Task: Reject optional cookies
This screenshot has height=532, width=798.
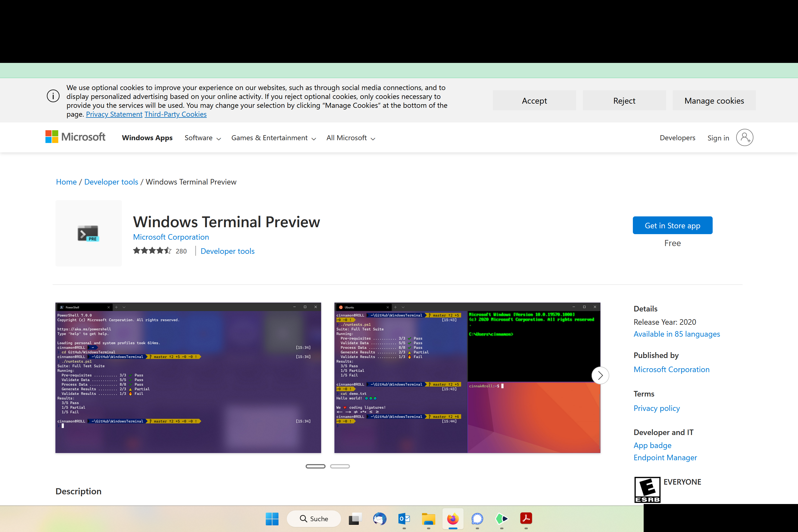Action: [624, 100]
